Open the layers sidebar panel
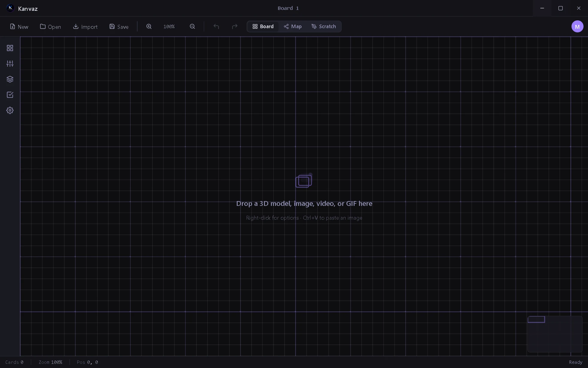The height and width of the screenshot is (368, 588). (10, 79)
